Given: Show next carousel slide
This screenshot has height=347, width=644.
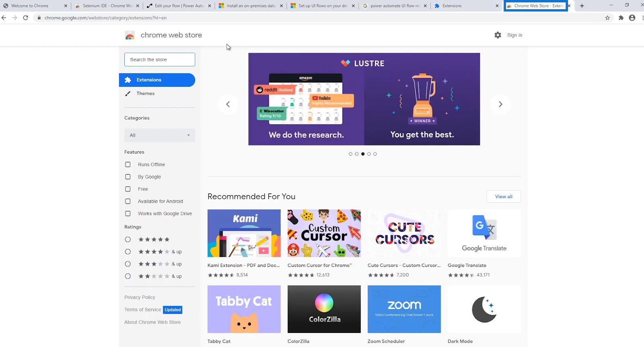Looking at the screenshot, I should tap(500, 104).
